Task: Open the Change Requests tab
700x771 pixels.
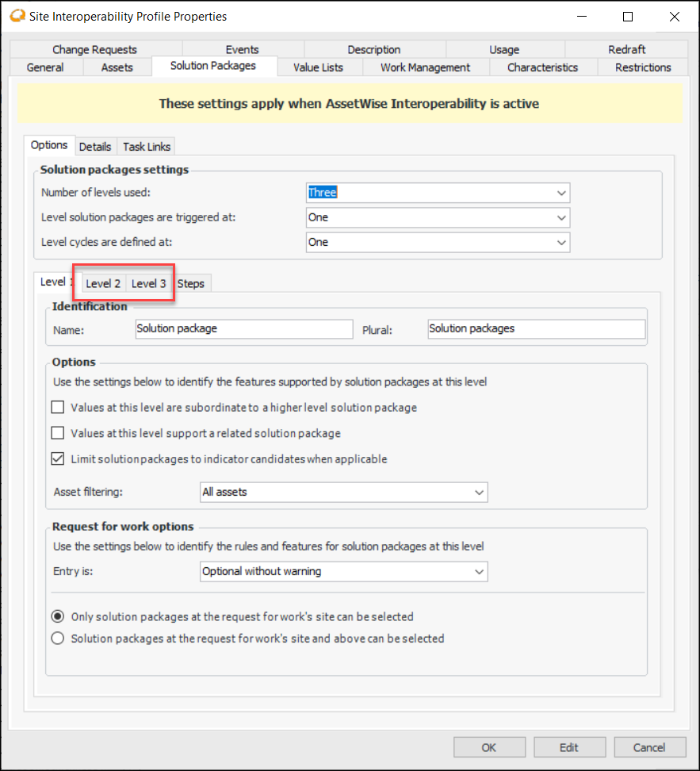Action: click(95, 50)
